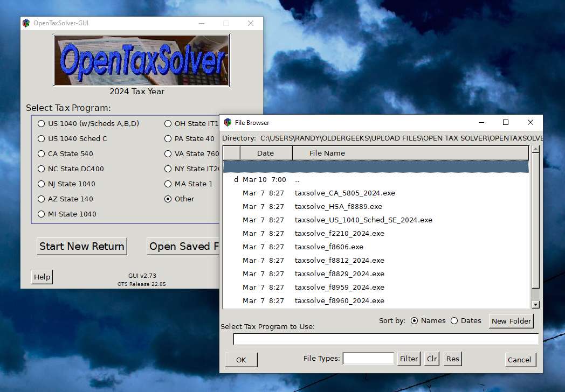The image size is (565, 392).
Task: Choose CA State 540 radio button
Action: click(x=42, y=153)
